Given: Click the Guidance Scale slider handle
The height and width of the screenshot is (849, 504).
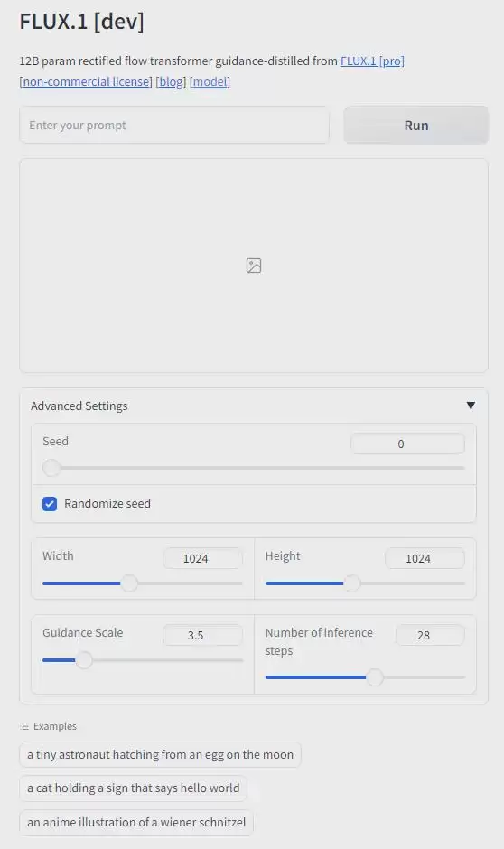Looking at the screenshot, I should tap(84, 660).
